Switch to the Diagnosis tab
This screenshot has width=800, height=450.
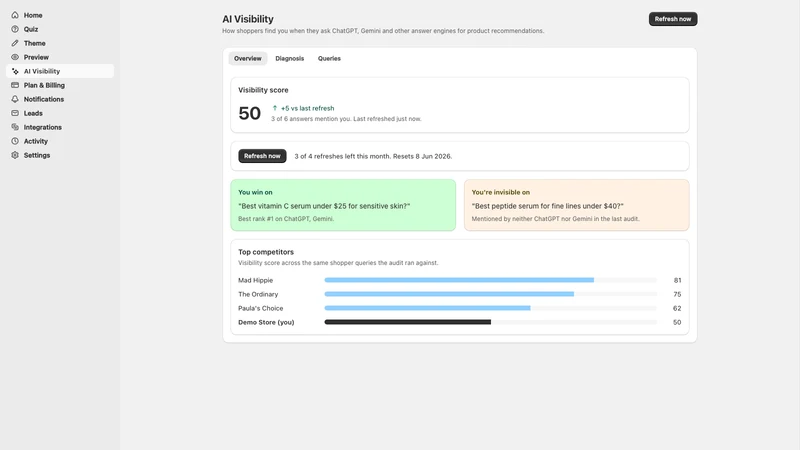[x=289, y=59]
